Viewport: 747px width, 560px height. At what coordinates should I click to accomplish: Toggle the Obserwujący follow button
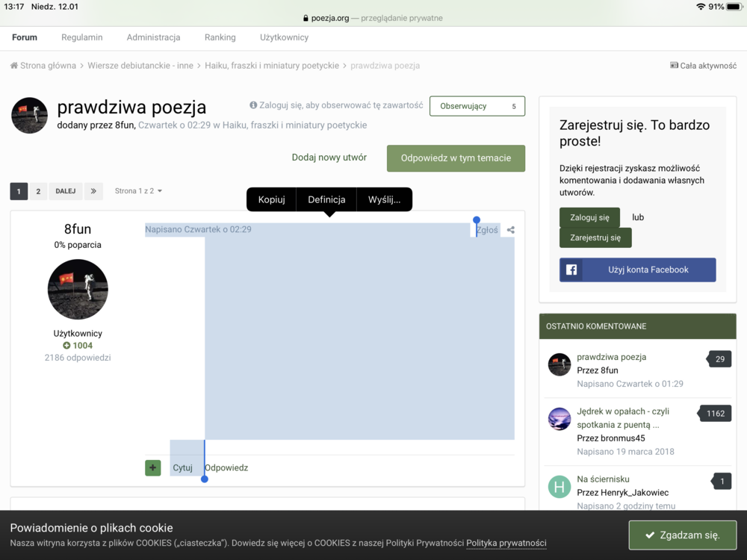[477, 106]
